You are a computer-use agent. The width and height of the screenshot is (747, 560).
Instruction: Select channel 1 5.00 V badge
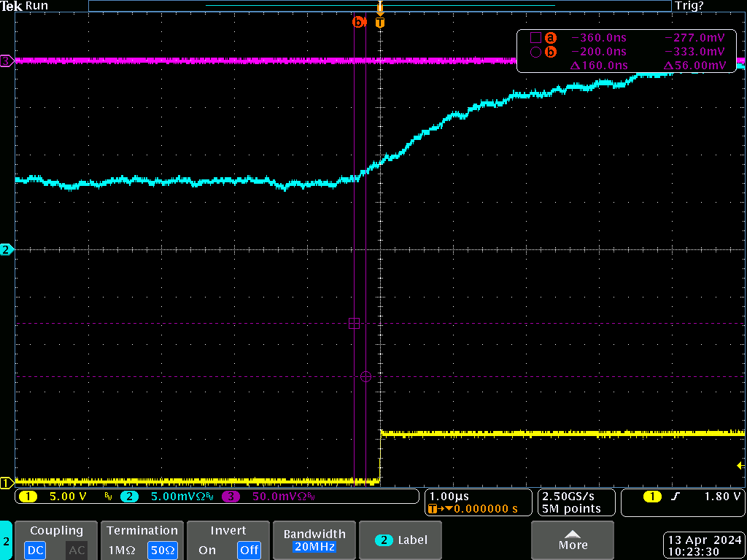click(x=58, y=497)
